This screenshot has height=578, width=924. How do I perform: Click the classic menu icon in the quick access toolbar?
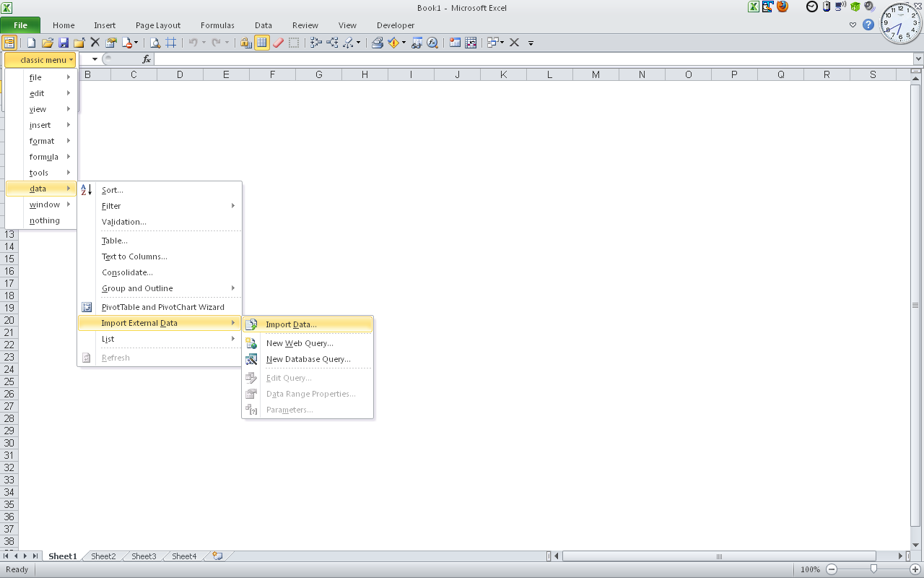pyautogui.click(x=9, y=43)
